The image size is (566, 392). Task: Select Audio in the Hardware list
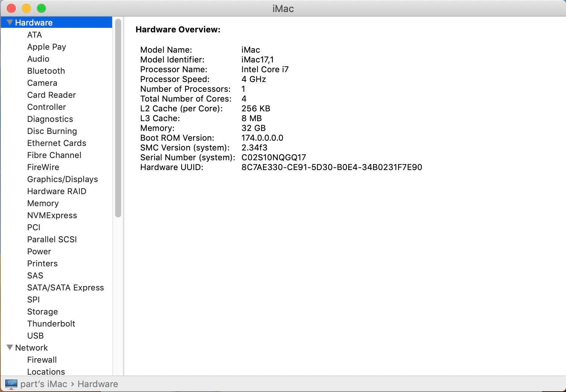click(38, 59)
